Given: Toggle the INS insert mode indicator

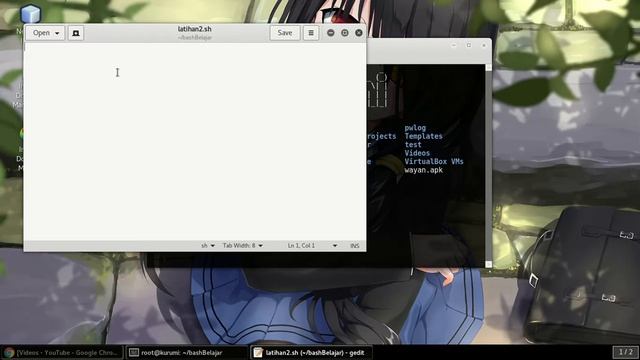Looking at the screenshot, I should pos(355,246).
